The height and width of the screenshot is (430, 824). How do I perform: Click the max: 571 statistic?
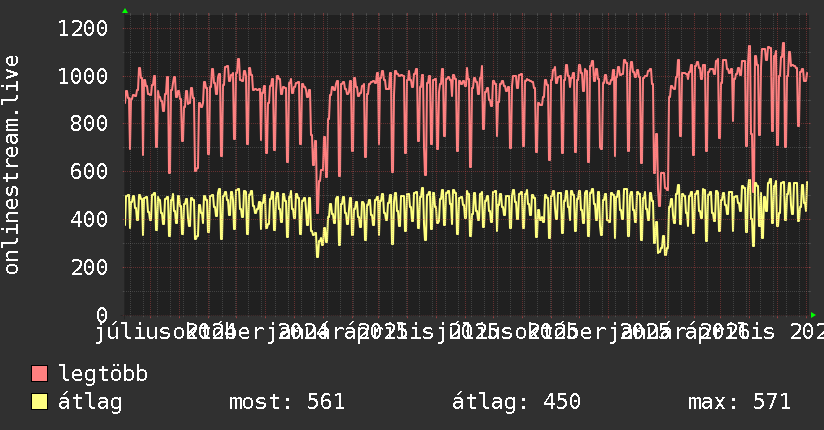[739, 402]
